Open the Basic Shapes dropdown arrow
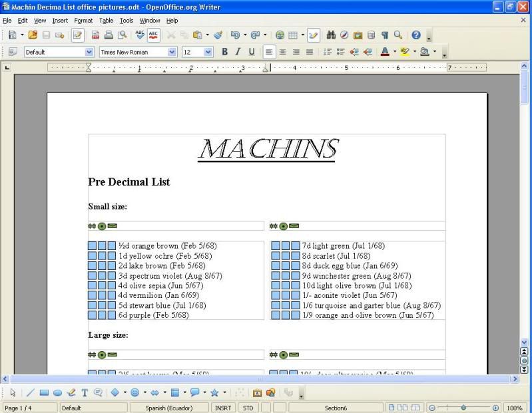This screenshot has height=413, width=532. pyautogui.click(x=125, y=392)
